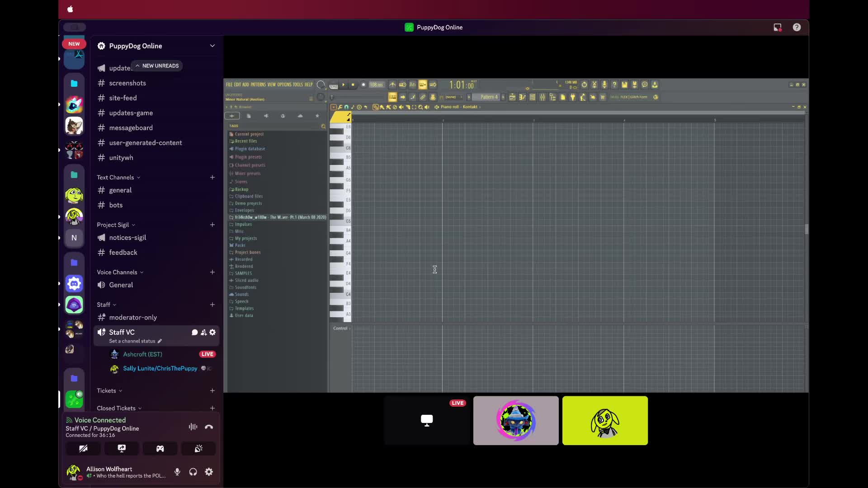Viewport: 868px width, 488px height.
Task: Click the piano roll vertical scrollbar handle
Action: (807, 229)
